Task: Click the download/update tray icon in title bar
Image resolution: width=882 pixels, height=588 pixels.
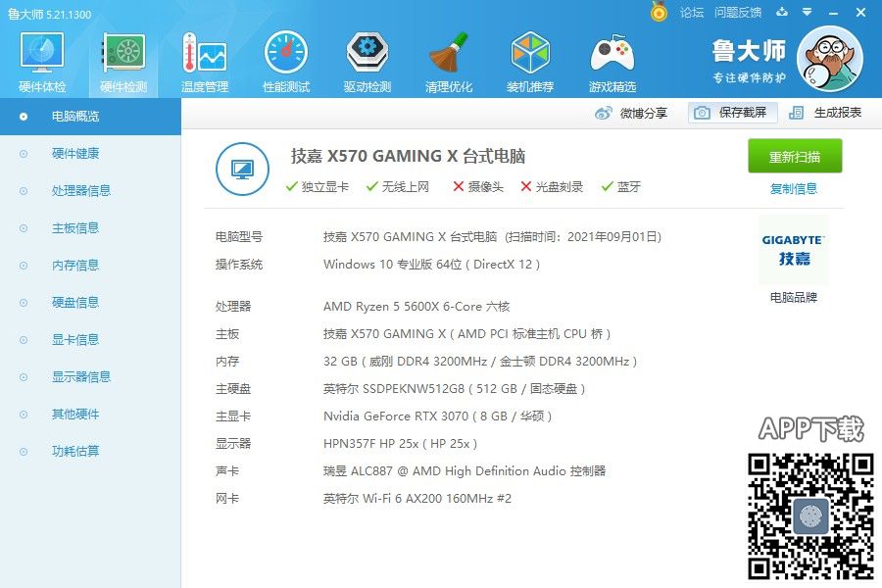Action: pos(782,13)
